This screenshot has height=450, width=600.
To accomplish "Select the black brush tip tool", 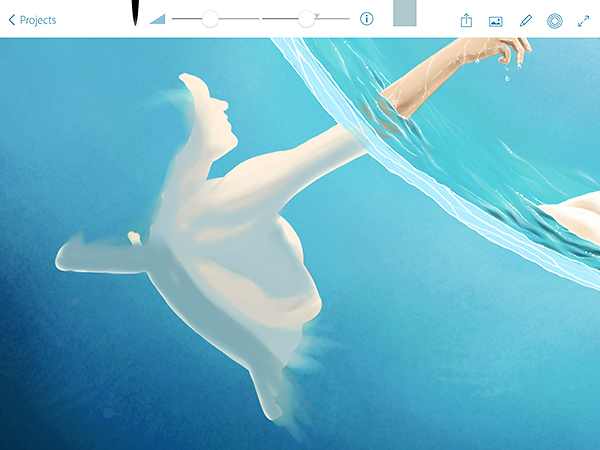I will (135, 12).
